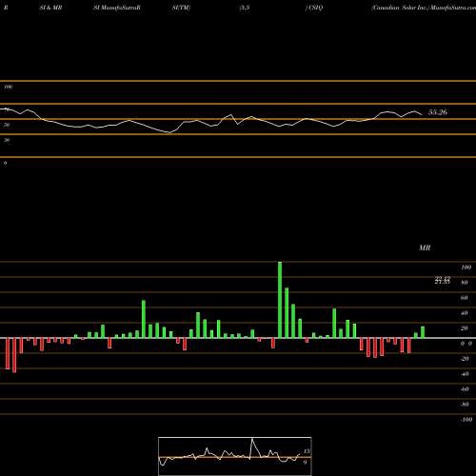Click the mini overview chart thumbnail
The height and width of the screenshot is (476, 476).
(x=235, y=456)
